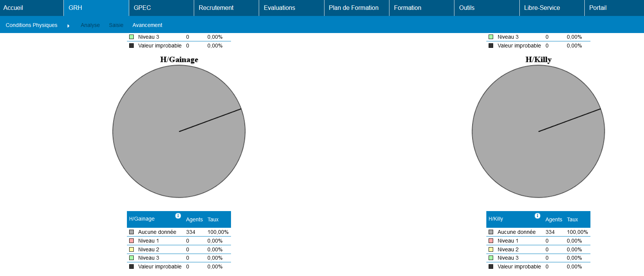
Task: Click the info icon in H/Killy header
Action: 537,216
